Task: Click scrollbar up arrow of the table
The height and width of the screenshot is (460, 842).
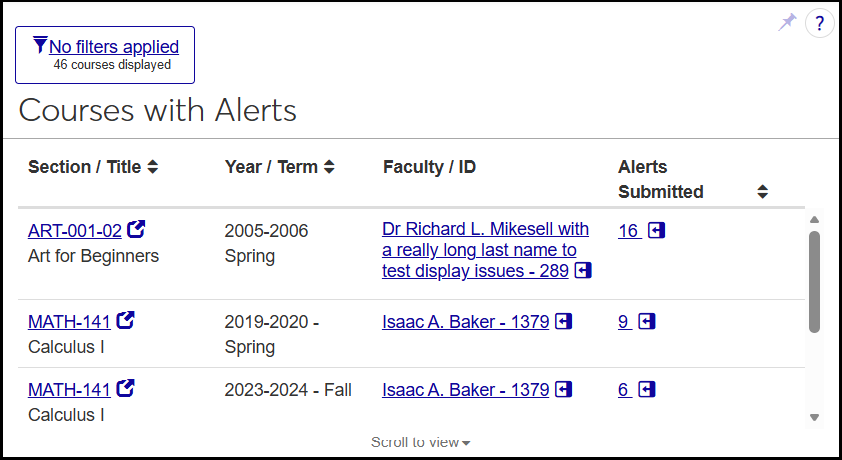Action: point(815,220)
